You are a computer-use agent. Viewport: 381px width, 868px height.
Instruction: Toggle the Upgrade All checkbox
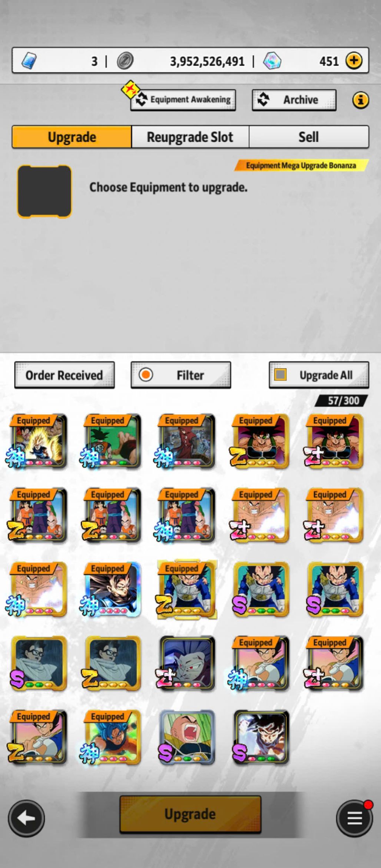(x=280, y=374)
